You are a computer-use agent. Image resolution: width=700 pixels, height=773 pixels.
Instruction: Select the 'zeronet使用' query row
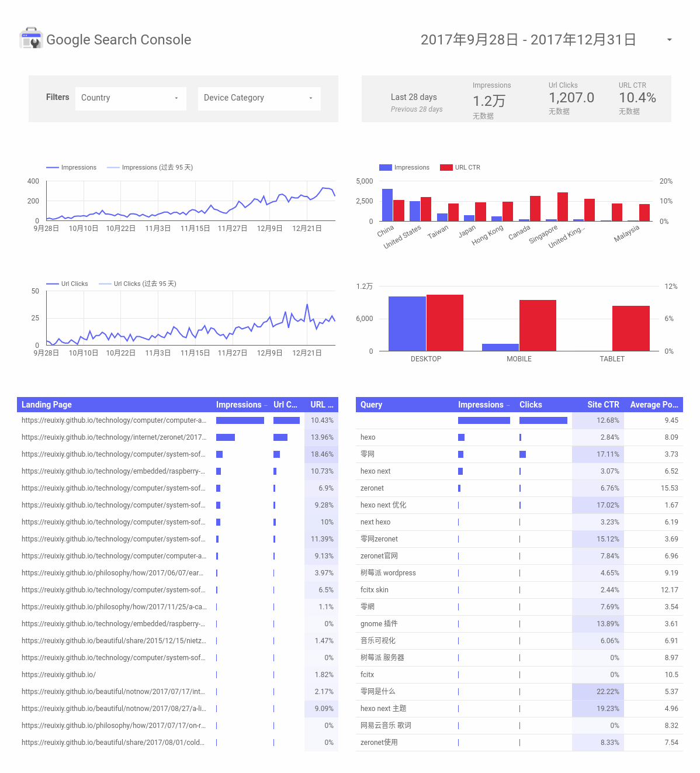(519, 743)
